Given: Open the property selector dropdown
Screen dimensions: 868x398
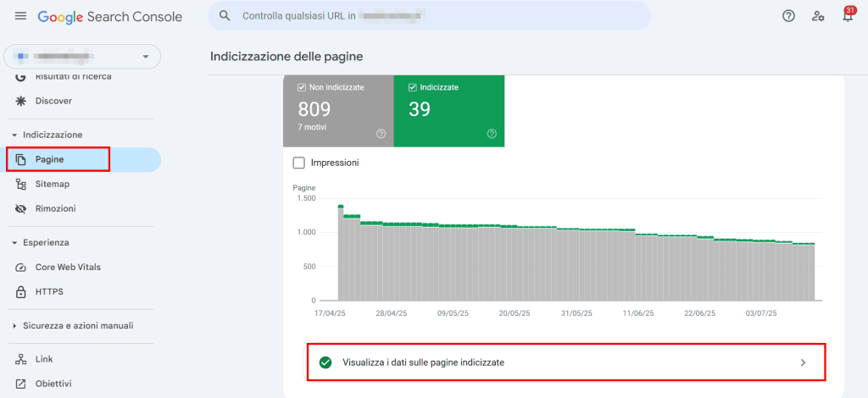Looking at the screenshot, I should [82, 57].
